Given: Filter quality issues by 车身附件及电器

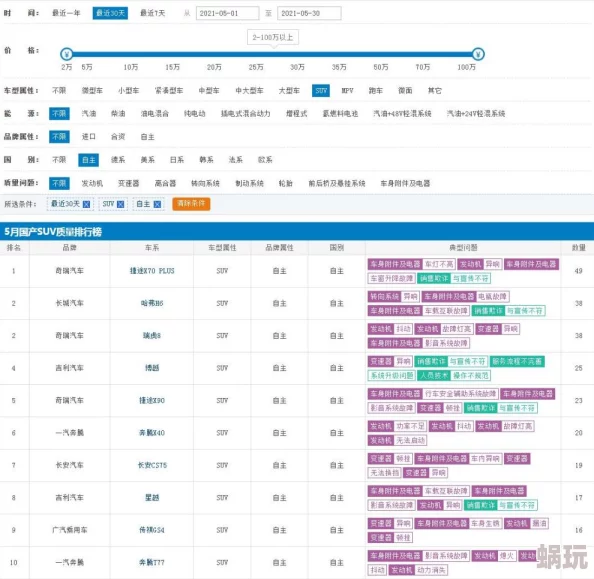Looking at the screenshot, I should coord(405,183).
